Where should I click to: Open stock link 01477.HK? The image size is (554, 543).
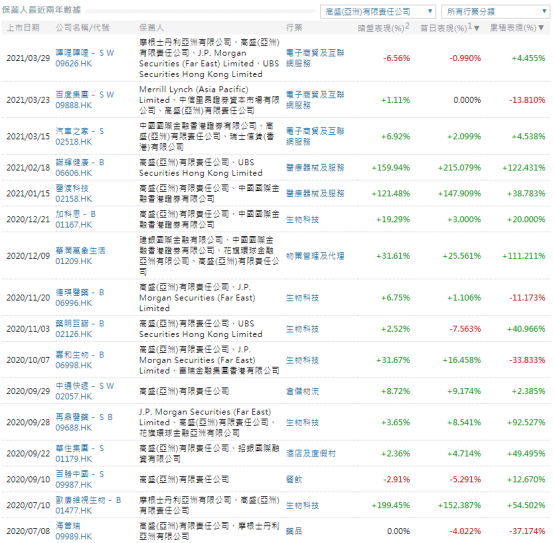[73, 510]
